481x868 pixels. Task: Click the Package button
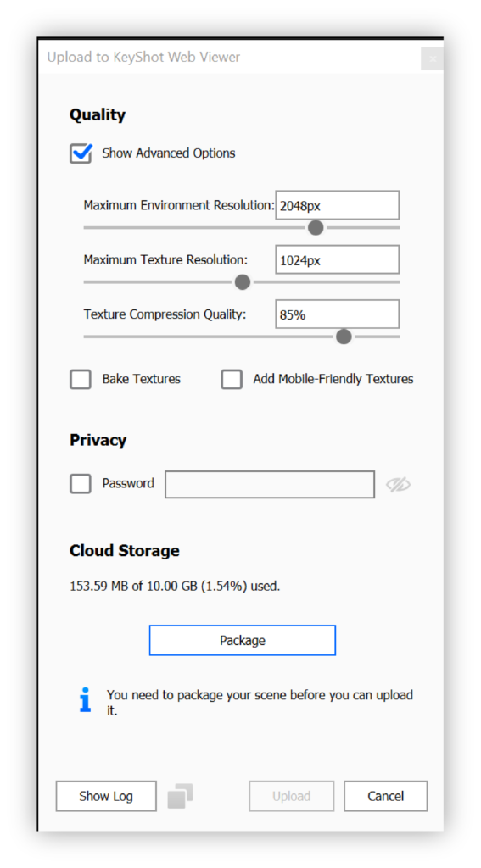(243, 641)
